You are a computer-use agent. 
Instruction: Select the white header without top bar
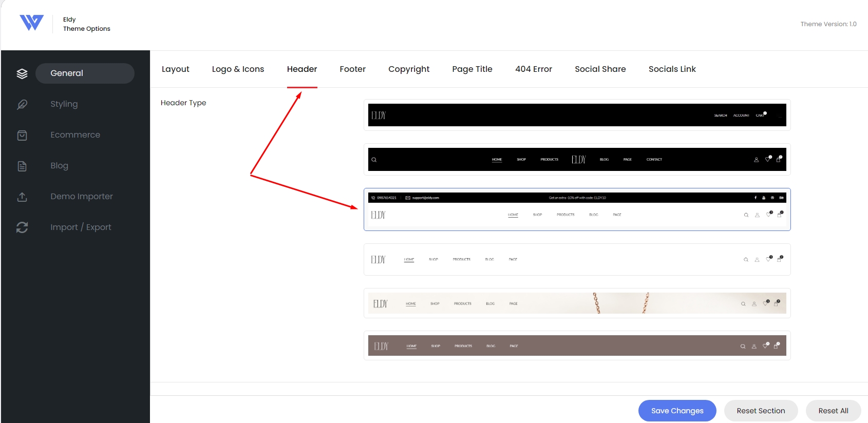click(x=577, y=259)
